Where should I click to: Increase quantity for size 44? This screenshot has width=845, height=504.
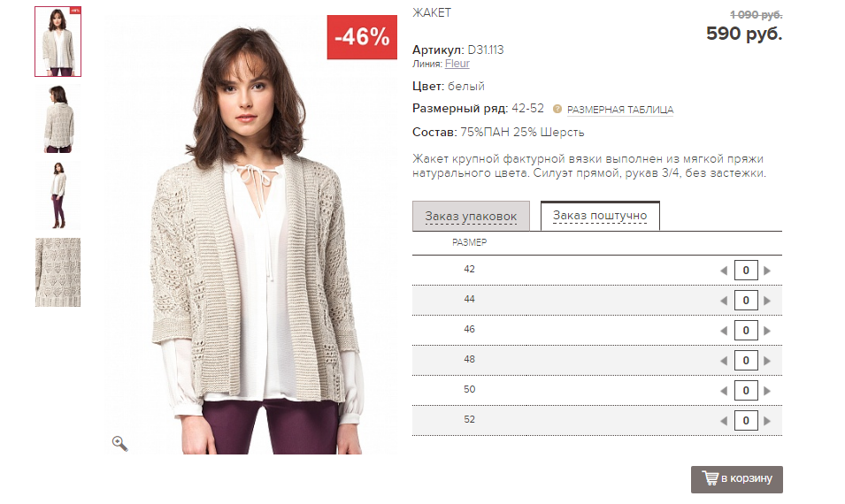pos(767,301)
